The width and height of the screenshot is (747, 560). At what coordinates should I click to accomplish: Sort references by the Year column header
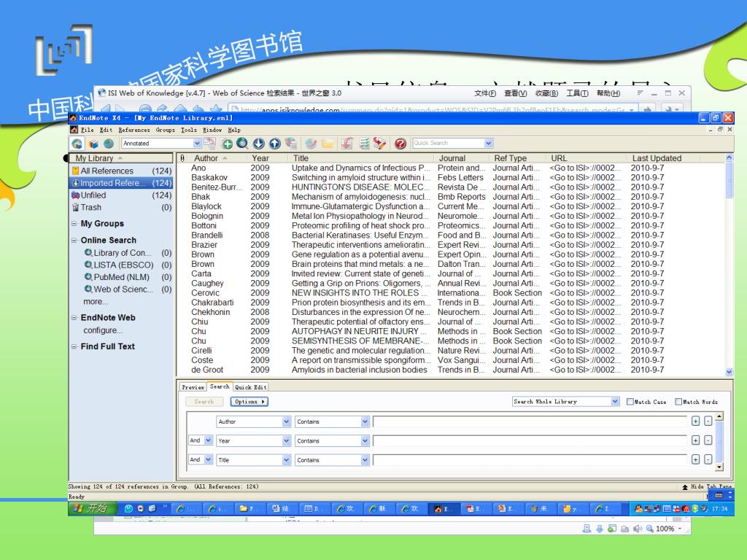[260, 158]
